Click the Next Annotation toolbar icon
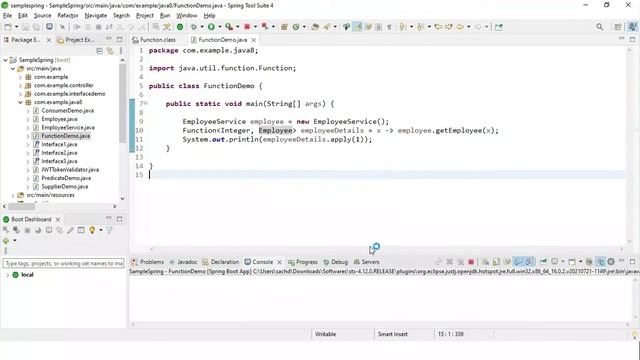The width and height of the screenshot is (640, 360). click(402, 27)
